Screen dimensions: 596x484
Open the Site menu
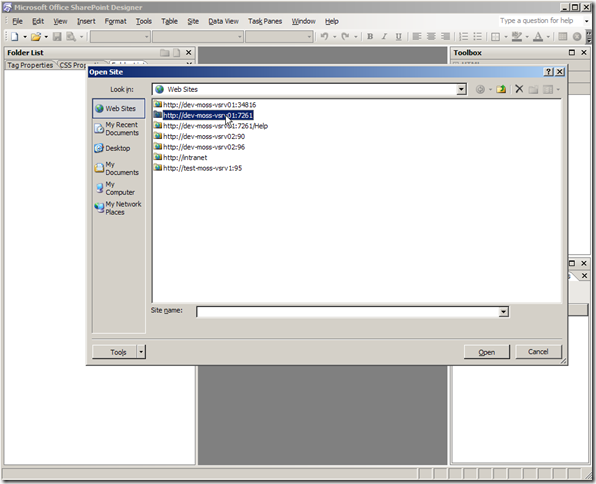193,21
